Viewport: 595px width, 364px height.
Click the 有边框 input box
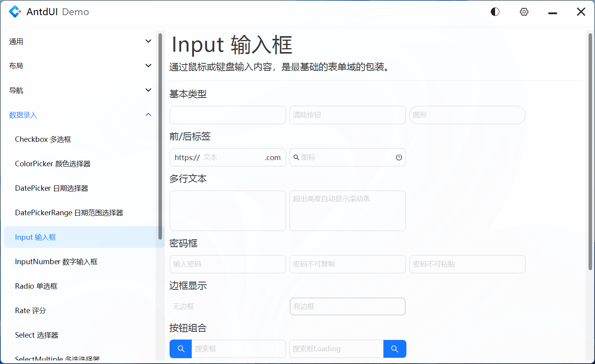click(347, 307)
